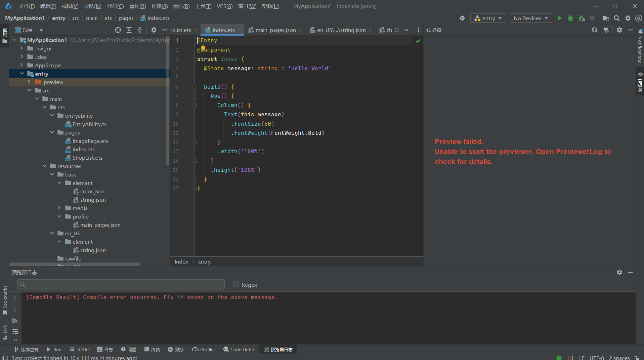The image size is (644, 360).
Task: Toggle soft-wrap in previewer log
Action: 15,332
